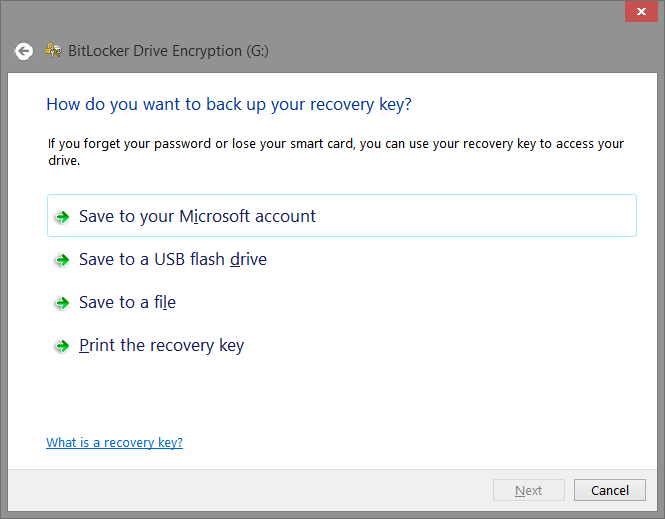Screen dimensions: 665x519
Task: Select Save to a USB flash drive
Action: pyautogui.click(x=173, y=259)
